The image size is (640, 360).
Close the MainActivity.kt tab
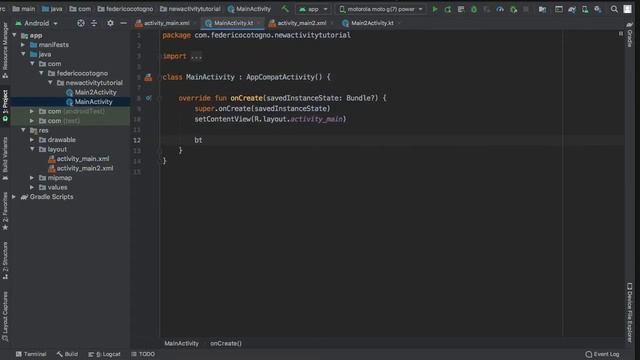coord(258,23)
